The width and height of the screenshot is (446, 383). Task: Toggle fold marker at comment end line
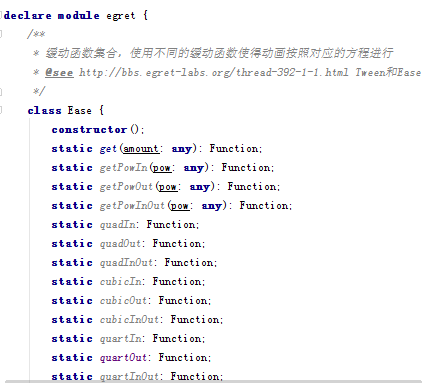tap(1, 91)
